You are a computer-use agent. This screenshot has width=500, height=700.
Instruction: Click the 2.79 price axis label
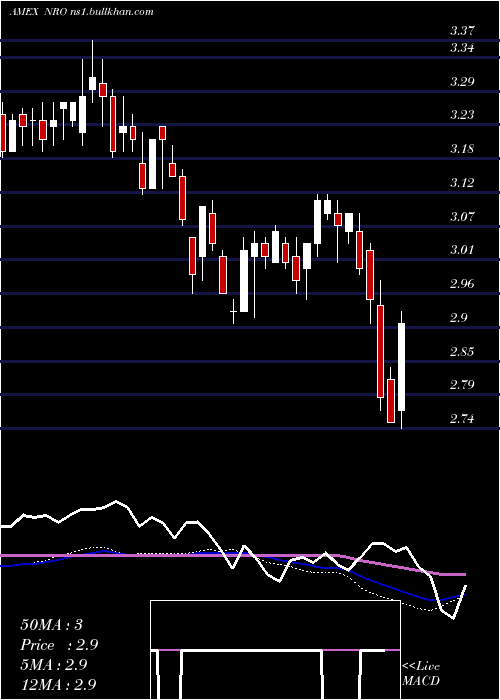click(462, 384)
